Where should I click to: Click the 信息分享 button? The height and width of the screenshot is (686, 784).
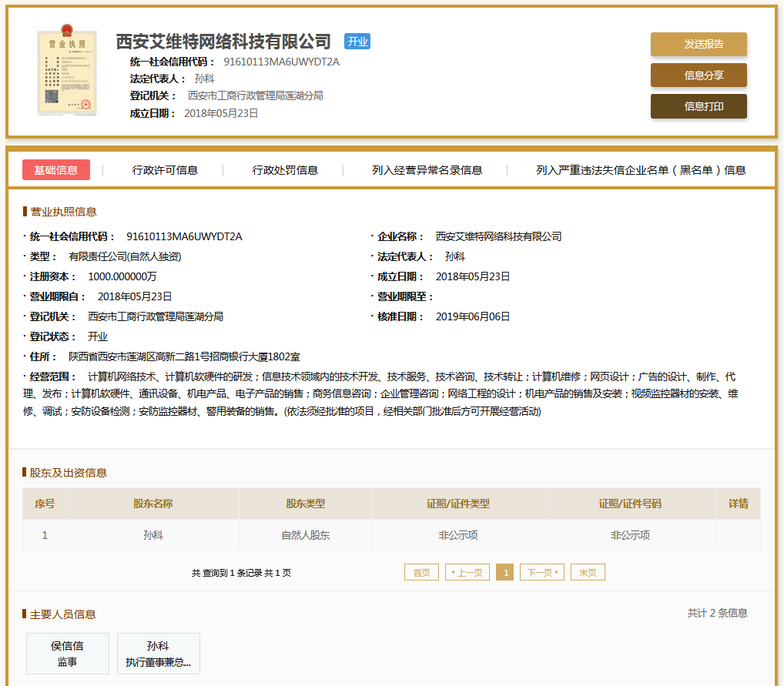point(698,75)
